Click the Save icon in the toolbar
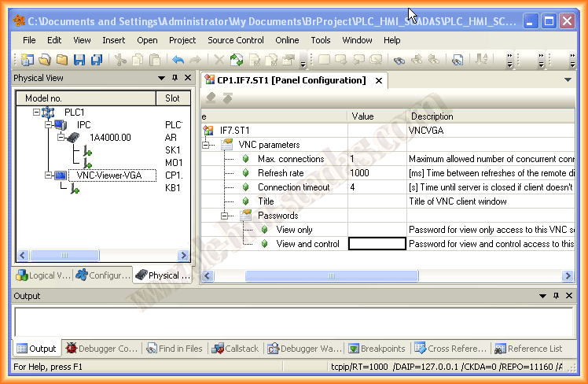The image size is (588, 384). (79, 59)
